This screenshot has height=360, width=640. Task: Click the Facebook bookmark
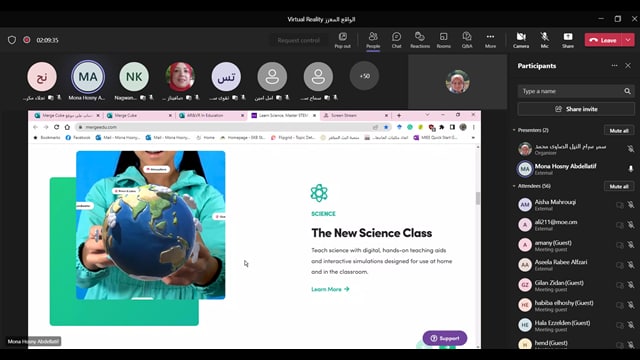[x=78, y=138]
